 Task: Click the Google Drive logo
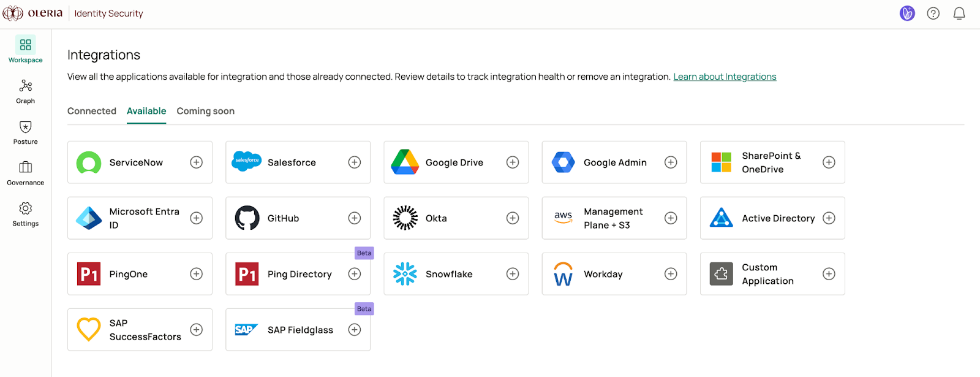click(405, 162)
